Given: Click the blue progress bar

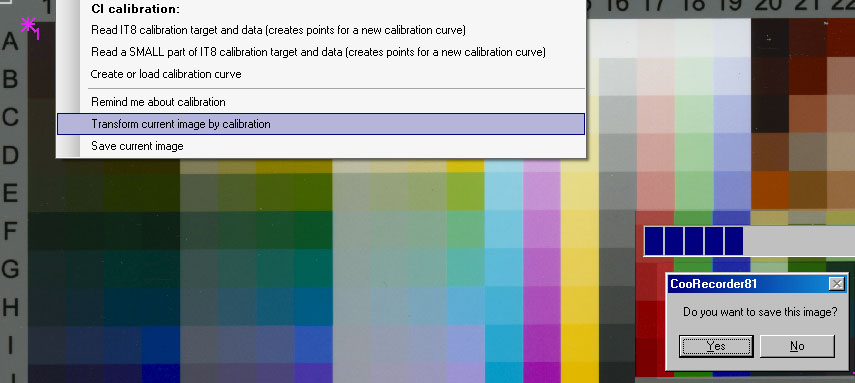Looking at the screenshot, I should 693,241.
